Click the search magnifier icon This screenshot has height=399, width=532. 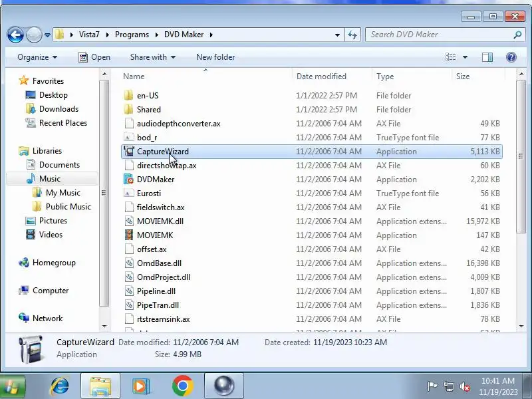tap(518, 35)
